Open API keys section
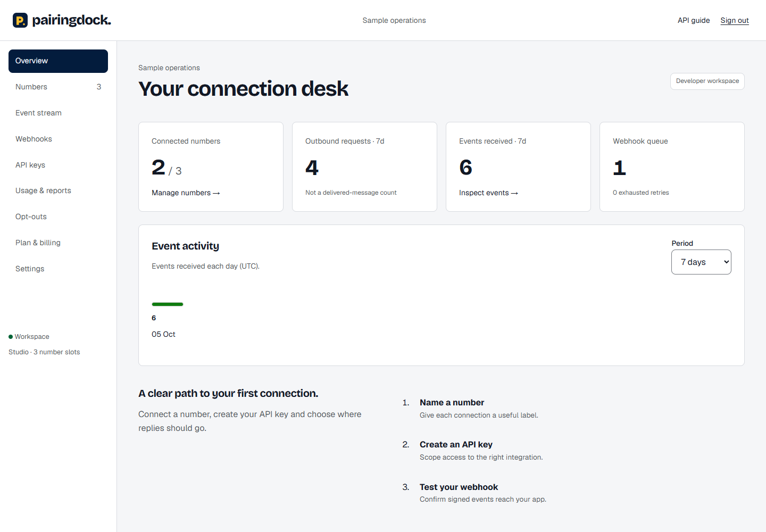The image size is (766, 532). tap(58, 165)
